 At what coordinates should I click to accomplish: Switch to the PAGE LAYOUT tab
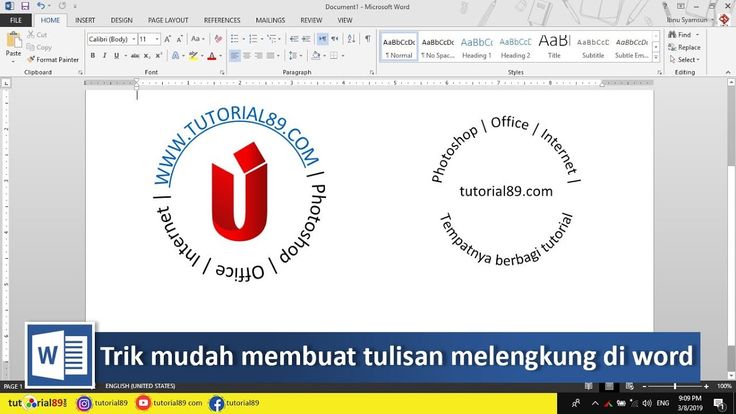(168, 20)
